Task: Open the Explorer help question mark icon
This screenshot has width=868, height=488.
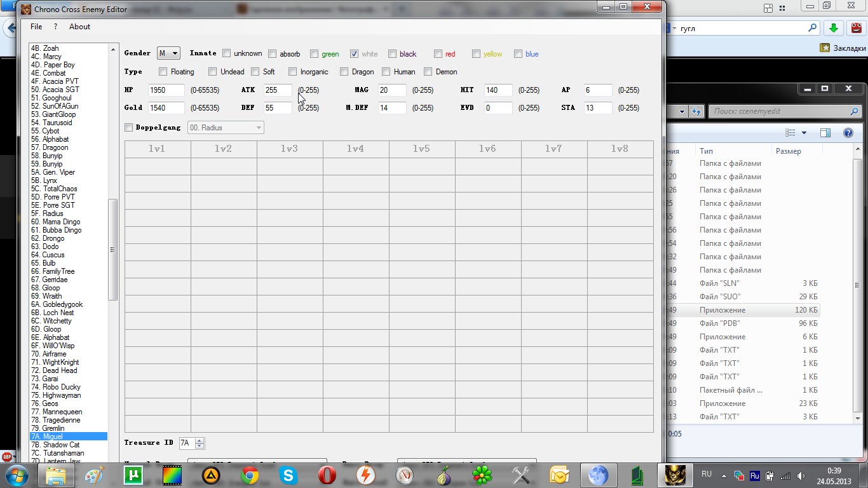Action: (848, 133)
